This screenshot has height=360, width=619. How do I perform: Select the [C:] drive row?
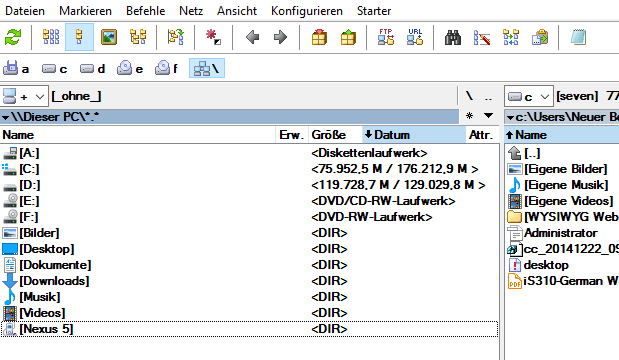(249, 169)
